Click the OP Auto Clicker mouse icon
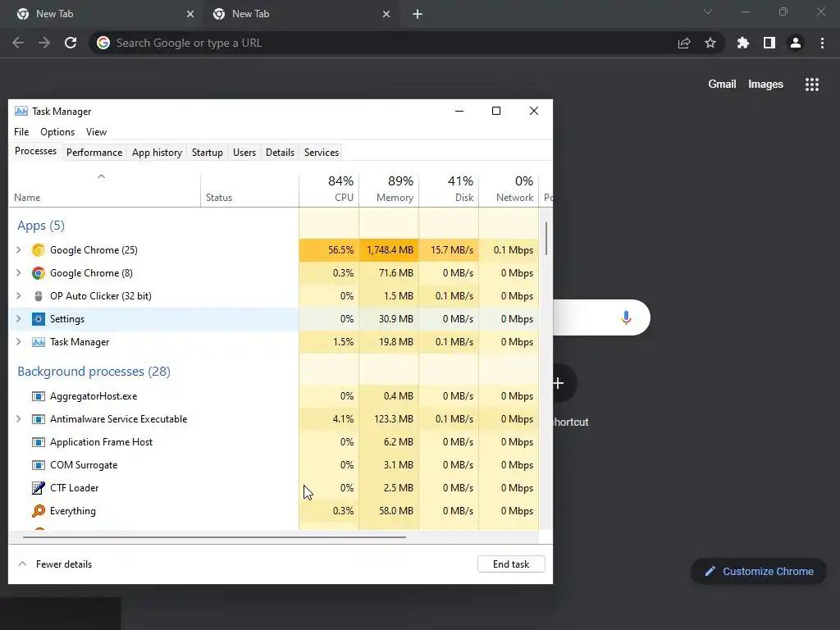The image size is (840, 630). 38,296
